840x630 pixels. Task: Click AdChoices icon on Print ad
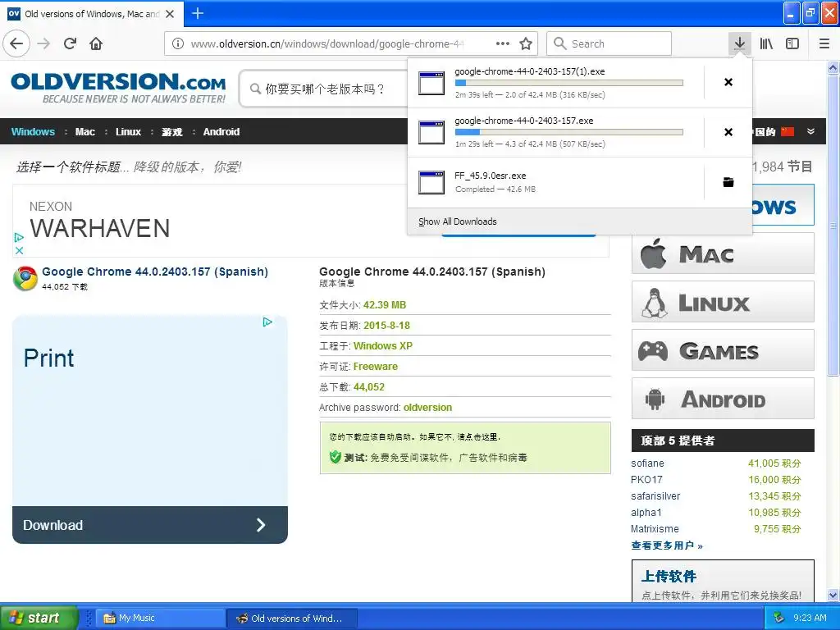267,322
